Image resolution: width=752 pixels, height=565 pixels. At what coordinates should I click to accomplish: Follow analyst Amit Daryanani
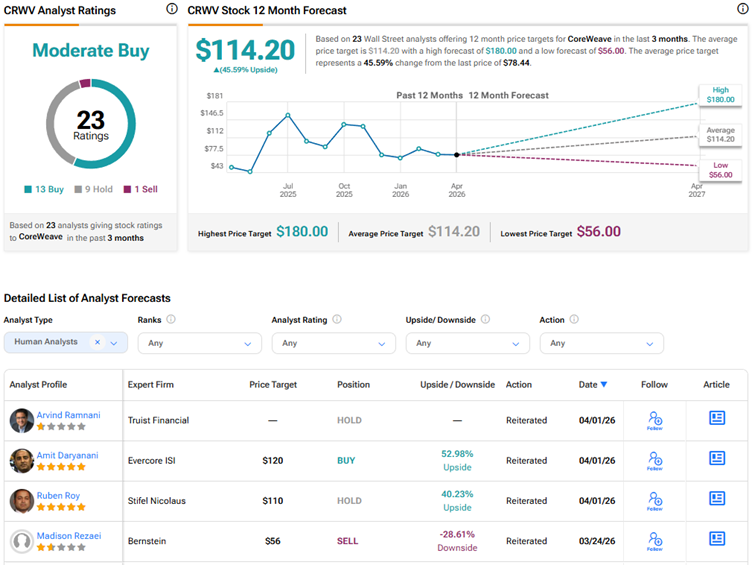(655, 460)
